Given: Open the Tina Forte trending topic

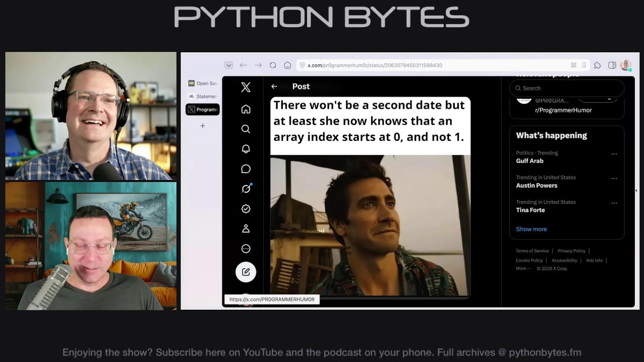Looking at the screenshot, I should tap(530, 210).
